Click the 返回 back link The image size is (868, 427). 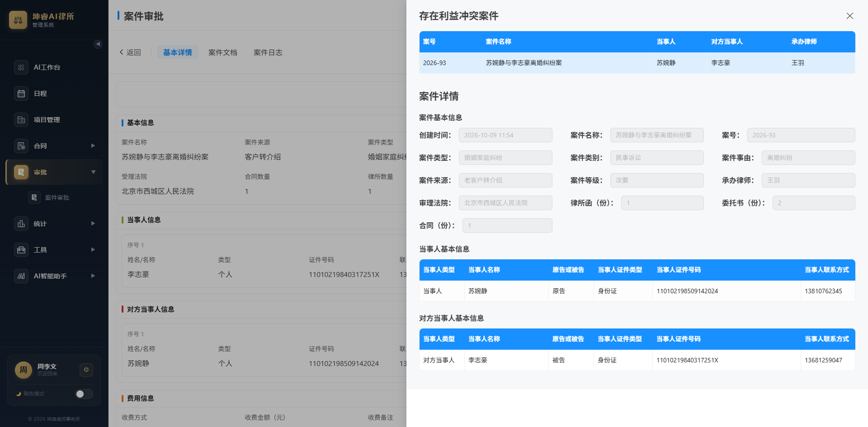click(x=130, y=52)
